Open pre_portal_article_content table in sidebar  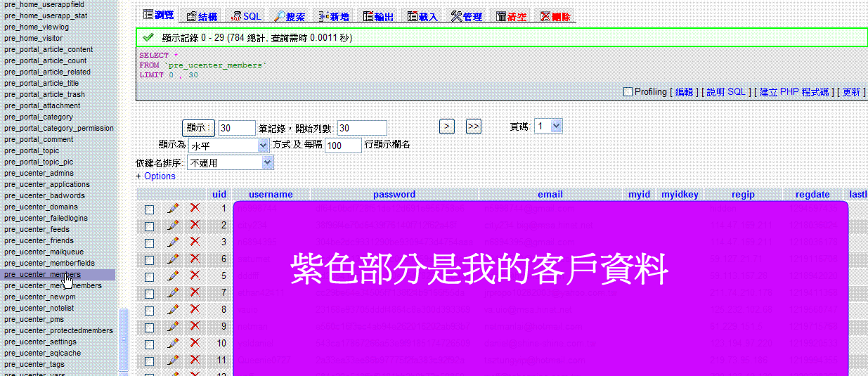pyautogui.click(x=48, y=49)
